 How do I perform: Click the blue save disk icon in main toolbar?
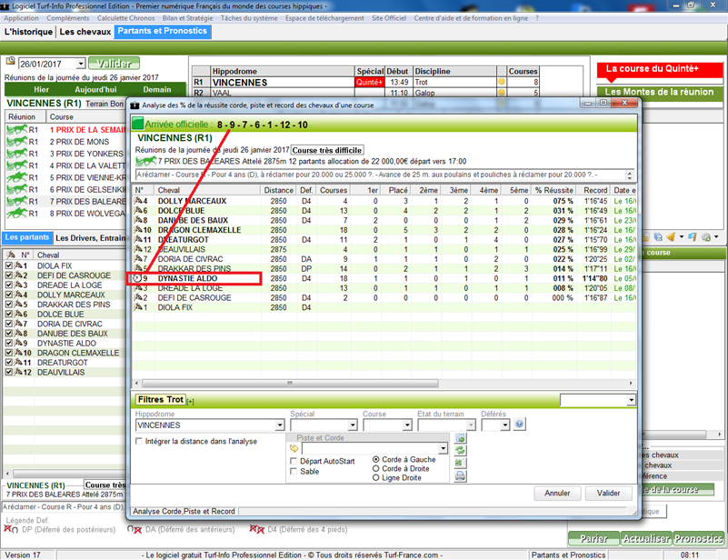(x=658, y=236)
